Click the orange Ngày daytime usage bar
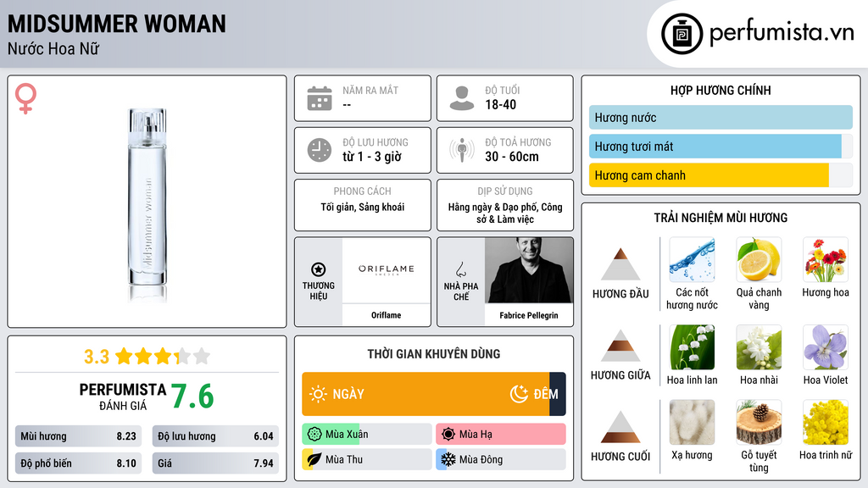Viewport: 868px width, 488px height. tap(426, 394)
